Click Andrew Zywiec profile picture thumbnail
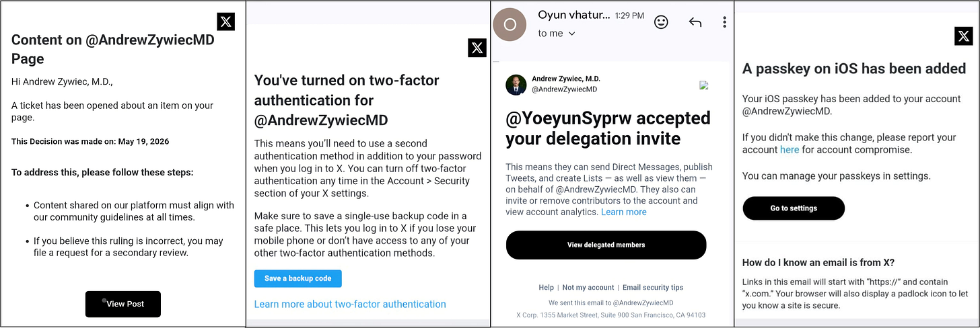 (516, 85)
